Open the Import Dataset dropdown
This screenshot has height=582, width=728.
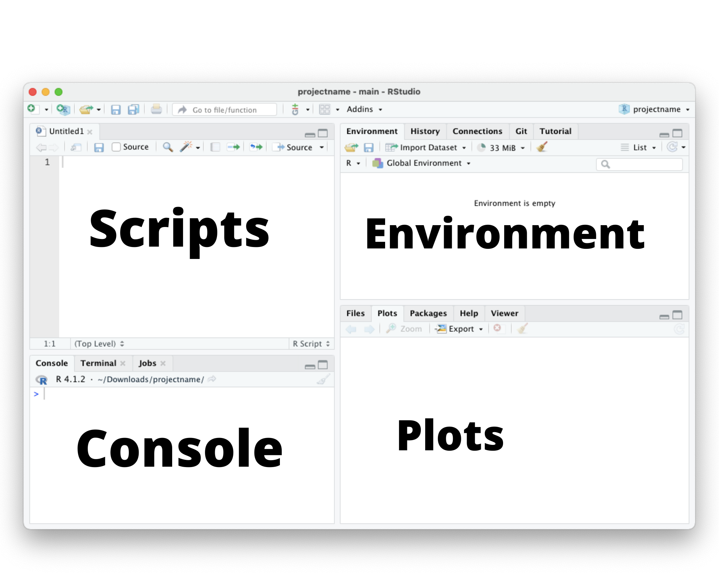(x=428, y=147)
